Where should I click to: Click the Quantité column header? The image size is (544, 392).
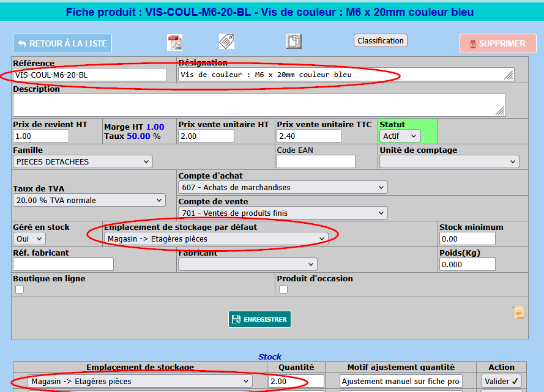coord(296,367)
